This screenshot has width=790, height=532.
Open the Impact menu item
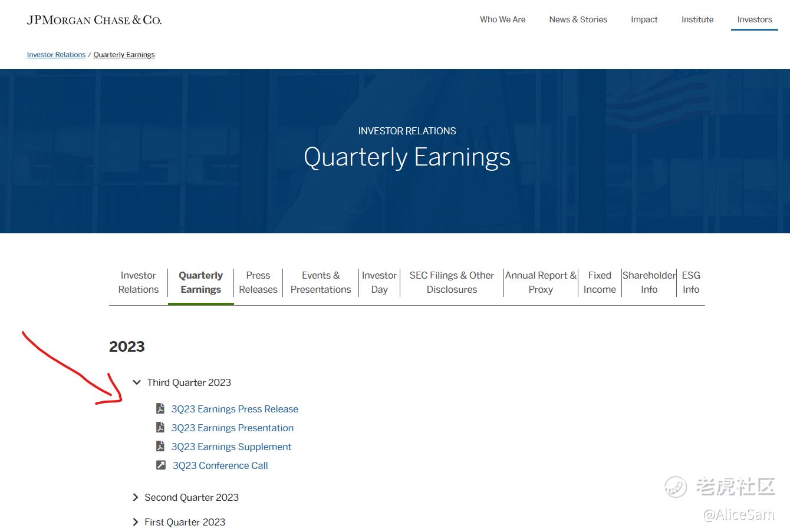click(x=644, y=19)
